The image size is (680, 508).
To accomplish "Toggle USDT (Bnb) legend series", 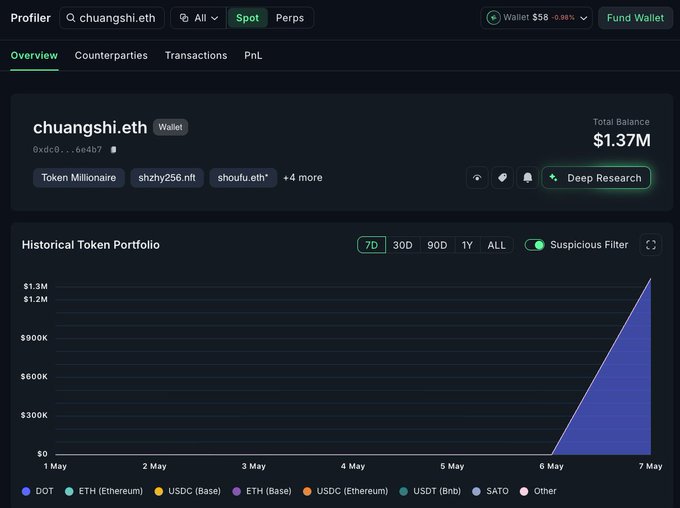I will (x=430, y=491).
